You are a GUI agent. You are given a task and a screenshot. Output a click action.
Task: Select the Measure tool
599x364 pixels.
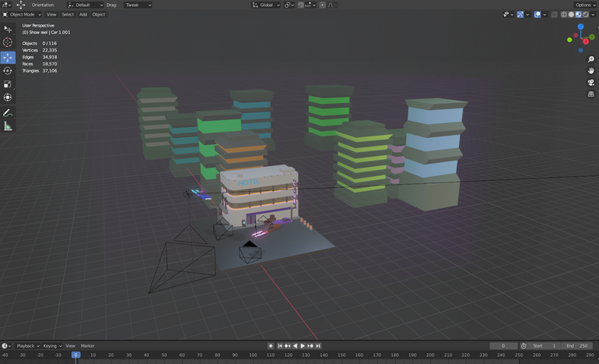(x=8, y=126)
